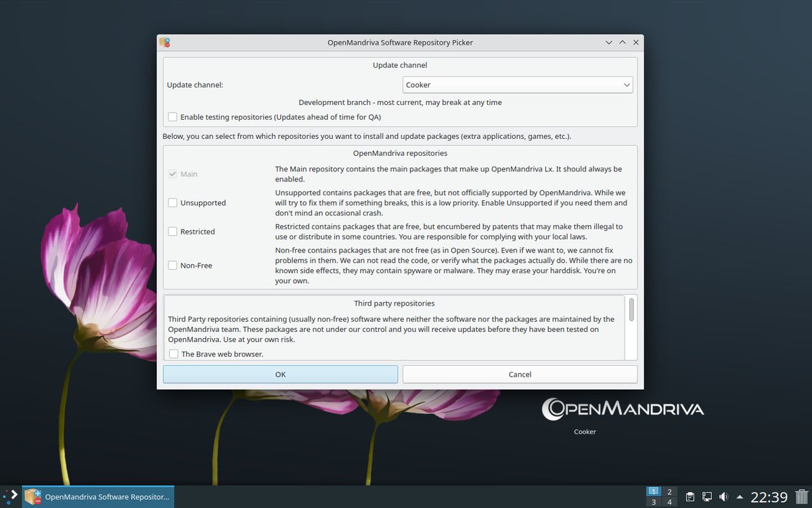Switch to virtual desktop 2
Screen dimensions: 812x508
pos(669,491)
